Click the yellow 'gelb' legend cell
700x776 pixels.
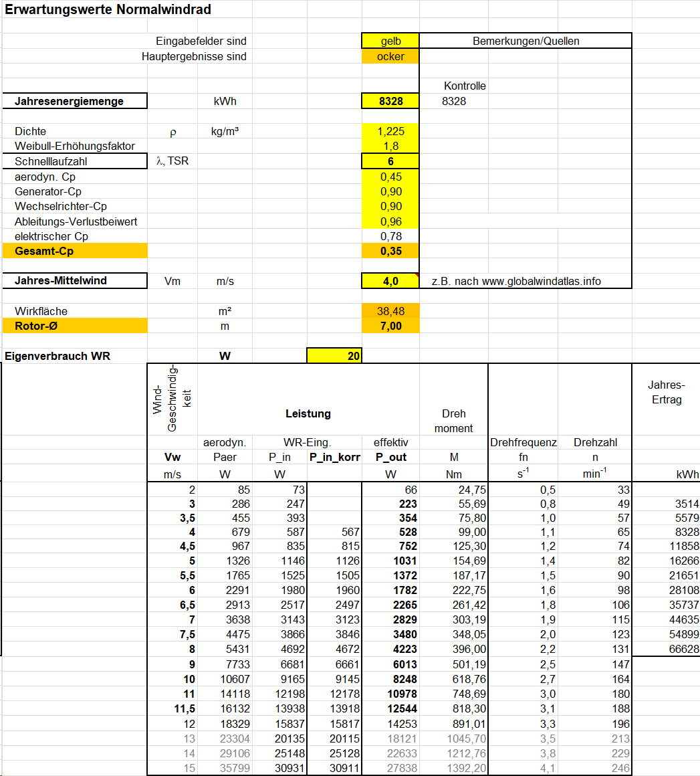click(x=390, y=41)
